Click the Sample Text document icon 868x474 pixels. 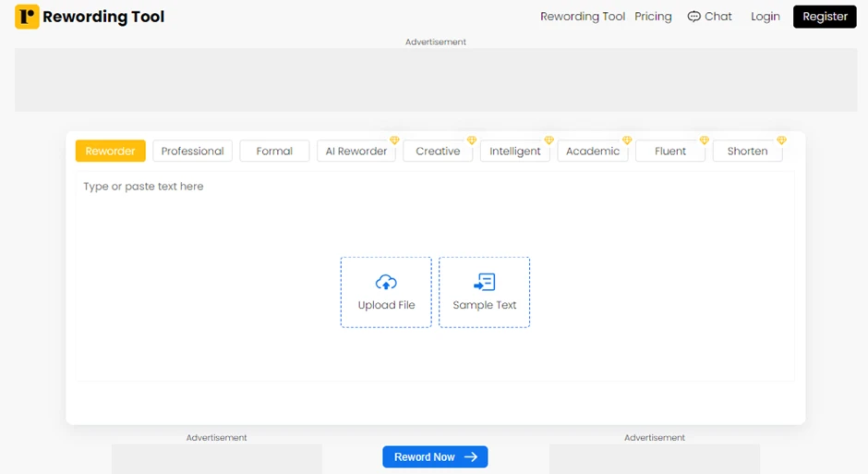pos(484,282)
